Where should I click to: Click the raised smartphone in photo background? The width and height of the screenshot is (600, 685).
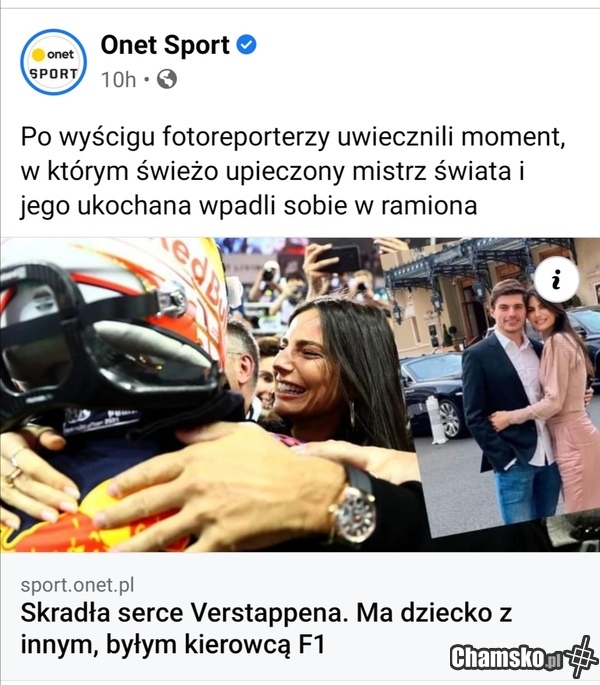337,257
